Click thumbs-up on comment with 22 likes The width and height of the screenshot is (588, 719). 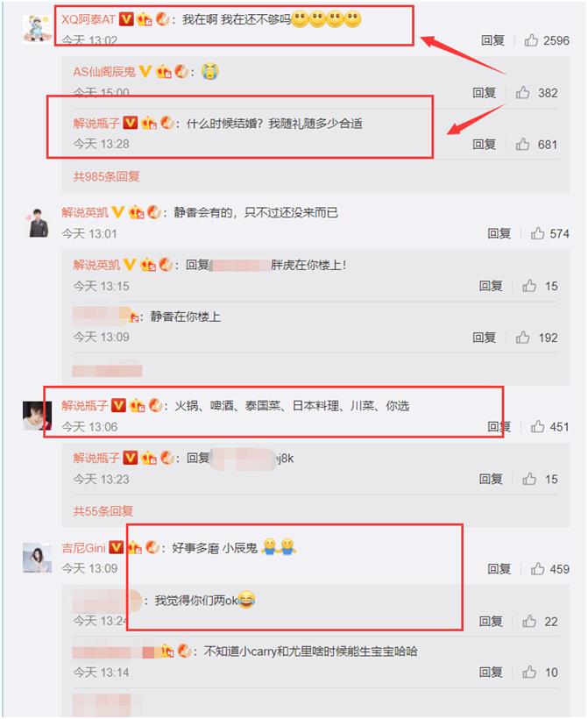click(529, 622)
